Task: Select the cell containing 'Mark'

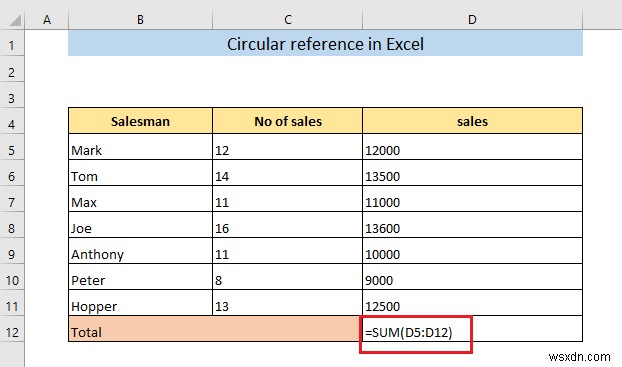Action: (140, 147)
